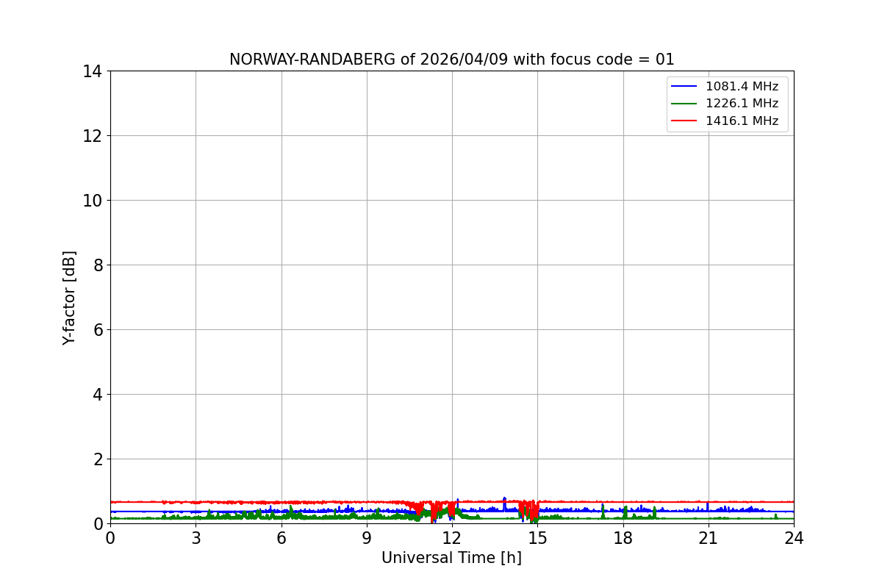The image size is (882, 588).
Task: Select the 1226.1 MHz legend label
Action: [x=742, y=104]
